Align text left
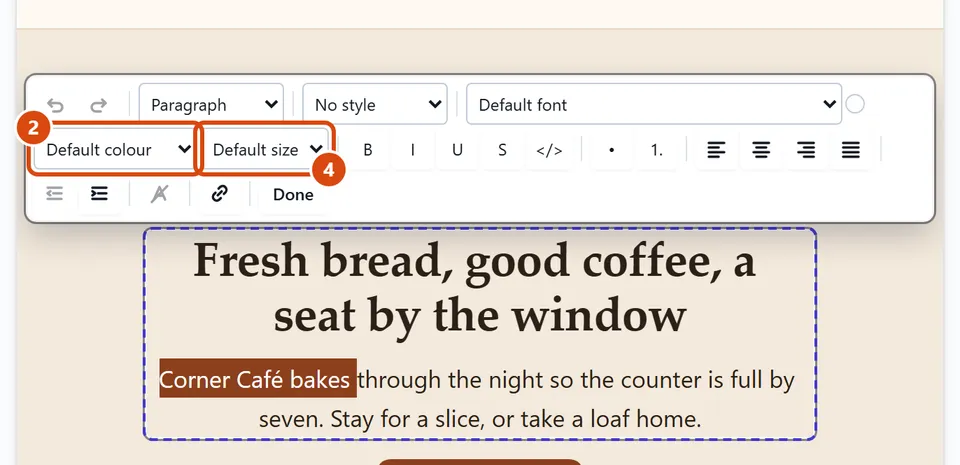This screenshot has height=465, width=960. [x=716, y=150]
